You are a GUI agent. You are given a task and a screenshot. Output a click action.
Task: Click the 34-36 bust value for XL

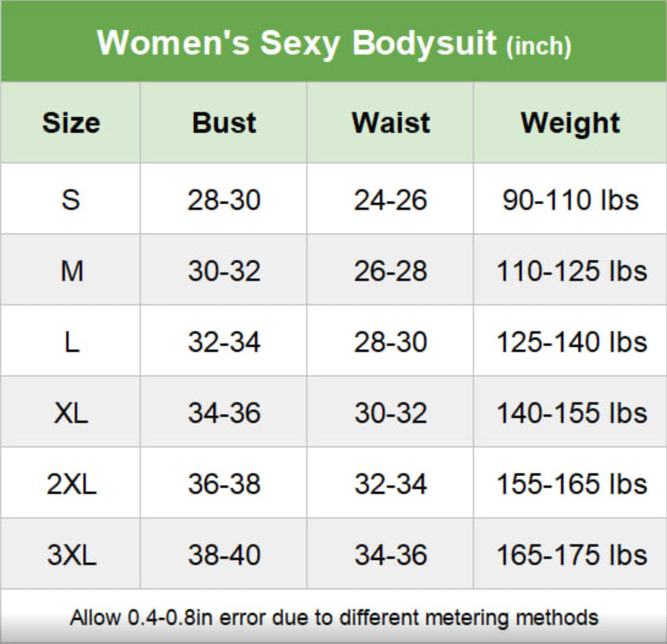224,413
